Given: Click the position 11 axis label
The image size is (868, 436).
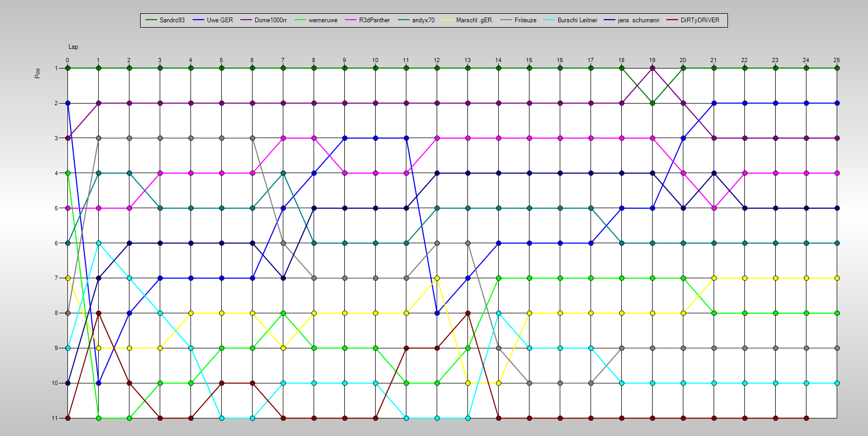Looking at the screenshot, I should click(x=55, y=418).
